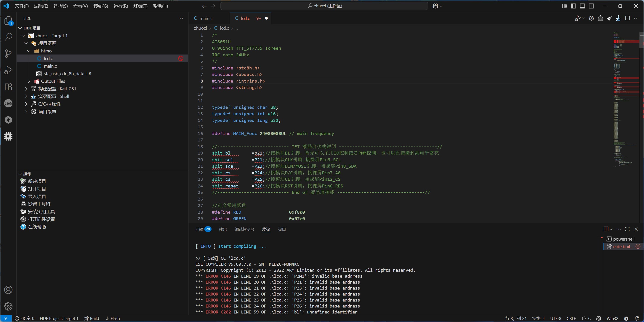Kill the eide.build terminal task
Viewport: 644px width, 322px height.
638,247
